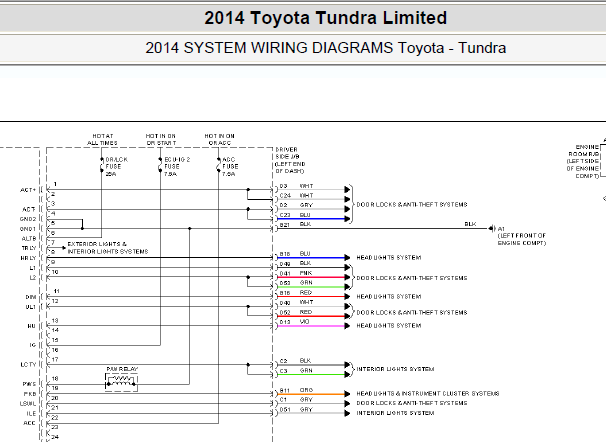Click the GND2 pin label
Viewport: 606px width, 442px height.
pos(28,219)
